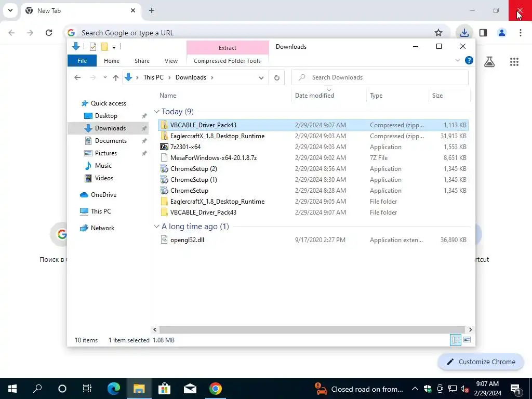
Task: Click the Search Downloads field
Action: [x=380, y=77]
